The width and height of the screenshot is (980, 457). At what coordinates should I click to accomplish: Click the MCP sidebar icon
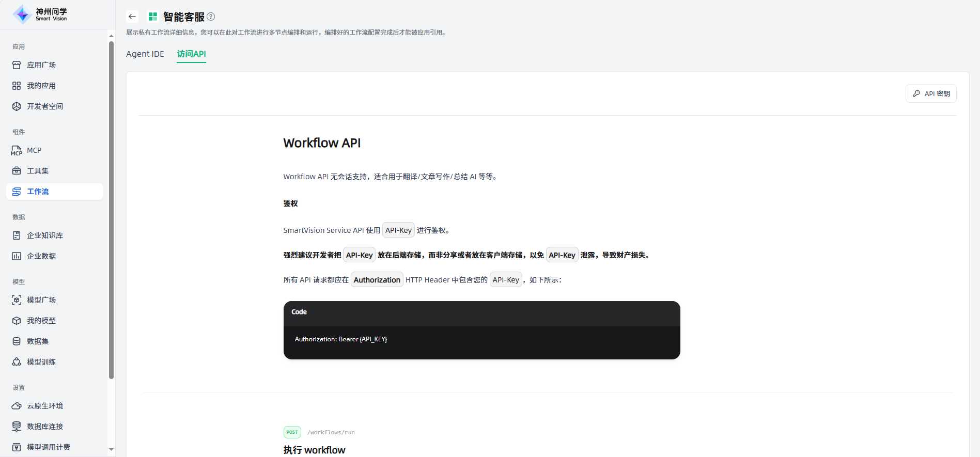coord(17,150)
